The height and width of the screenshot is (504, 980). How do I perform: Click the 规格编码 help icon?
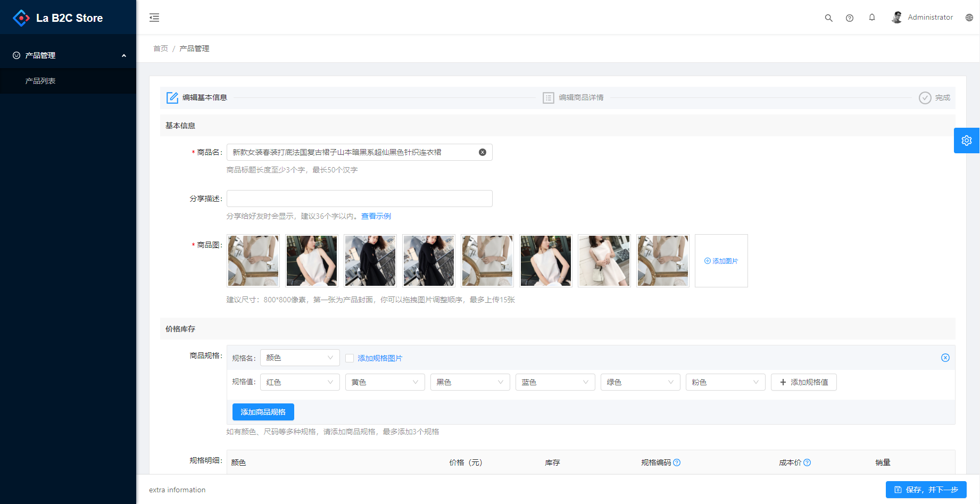(677, 462)
